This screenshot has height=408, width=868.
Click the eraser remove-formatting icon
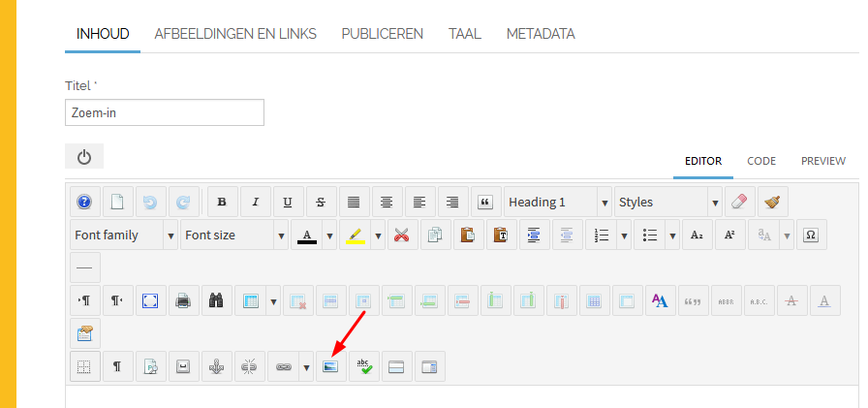pyautogui.click(x=739, y=203)
